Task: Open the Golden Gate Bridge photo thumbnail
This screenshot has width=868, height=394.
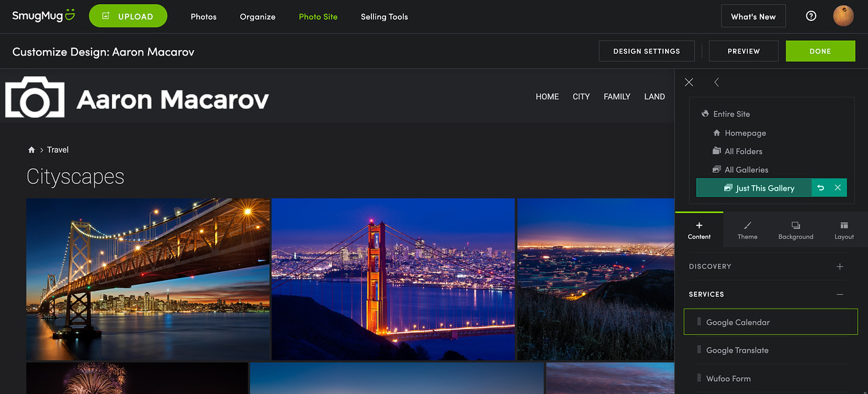Action: 394,279
